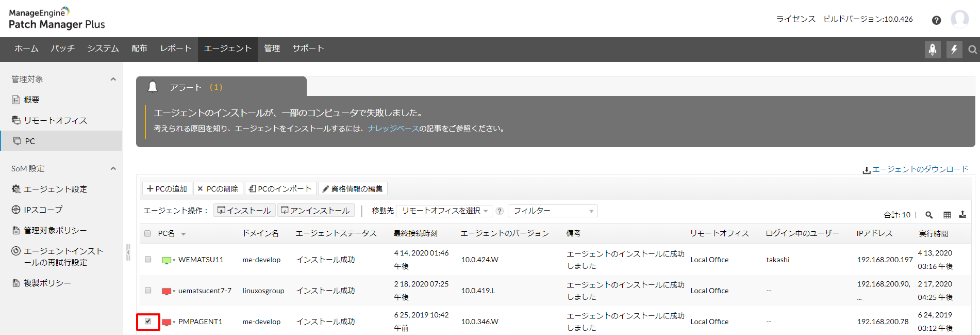980x335 pixels.
Task: Select all PCs with header checkbox
Action: tap(147, 233)
